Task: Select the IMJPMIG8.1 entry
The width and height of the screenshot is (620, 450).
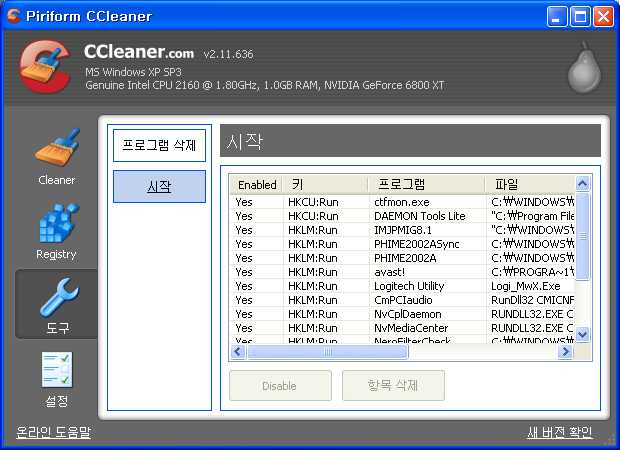Action: (402, 230)
